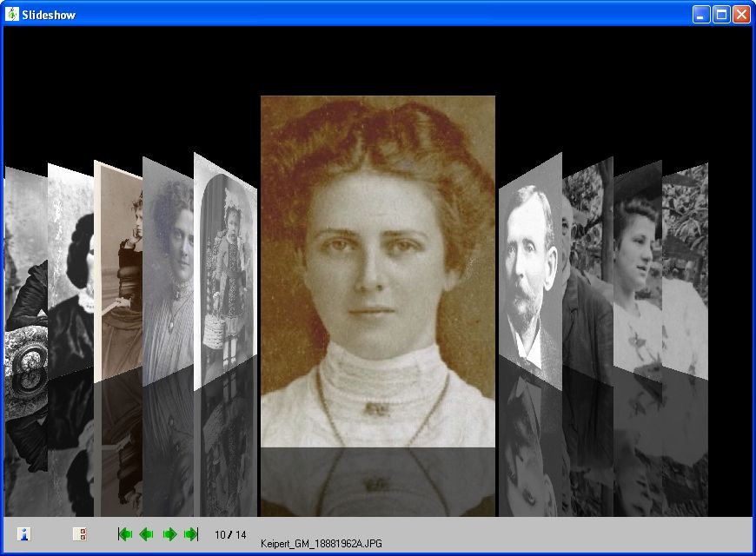Click the Slideshow app icon in title bar

click(x=11, y=14)
